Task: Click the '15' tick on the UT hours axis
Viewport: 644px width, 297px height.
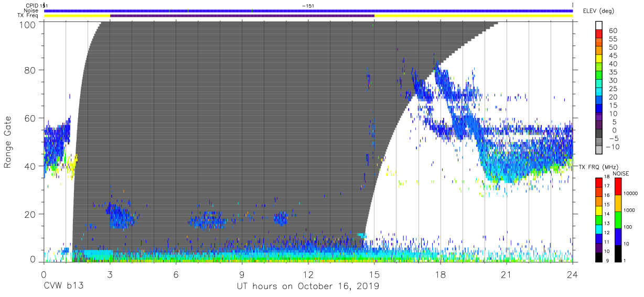Action: (x=374, y=273)
